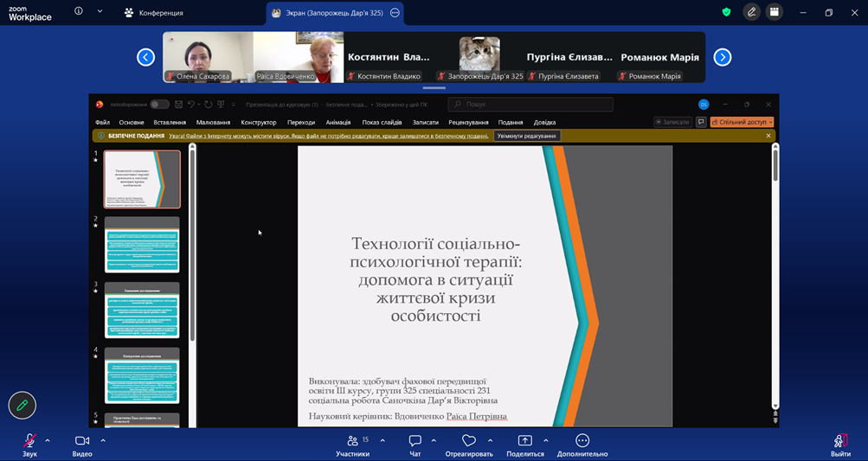Open the Чат chat panel
868x461 pixels.
pyautogui.click(x=415, y=442)
